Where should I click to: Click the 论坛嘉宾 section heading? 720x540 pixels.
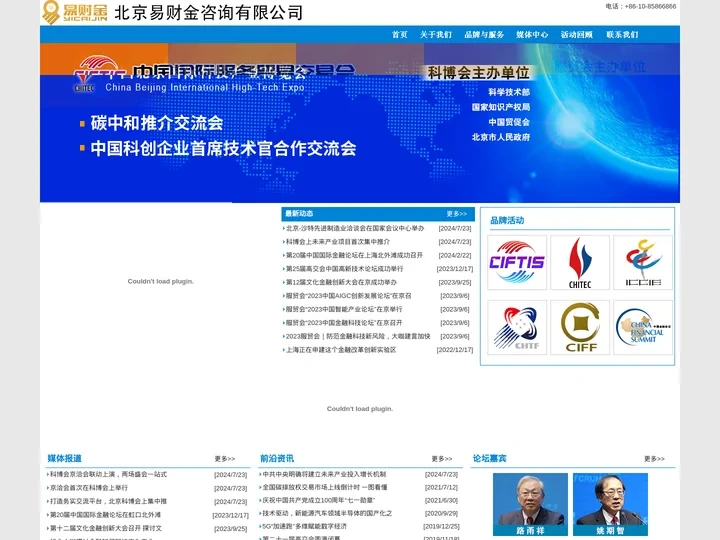(x=489, y=458)
